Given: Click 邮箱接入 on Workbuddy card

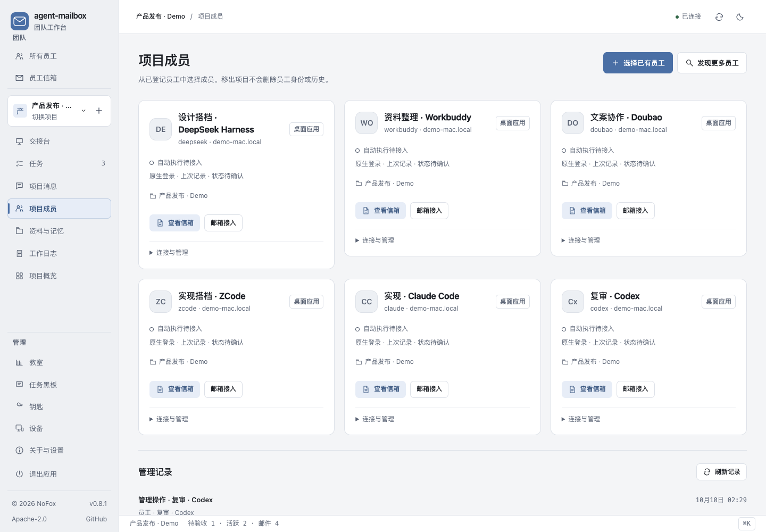Looking at the screenshot, I should tap(429, 211).
